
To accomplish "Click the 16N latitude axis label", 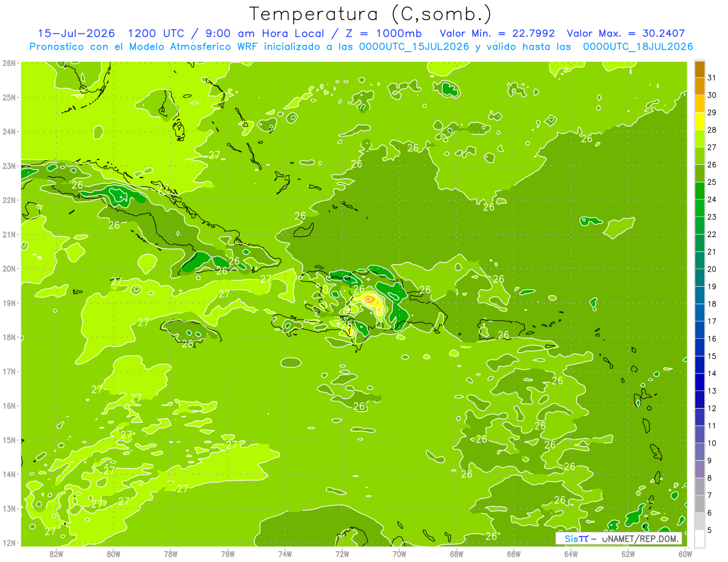I will pyautogui.click(x=8, y=406).
